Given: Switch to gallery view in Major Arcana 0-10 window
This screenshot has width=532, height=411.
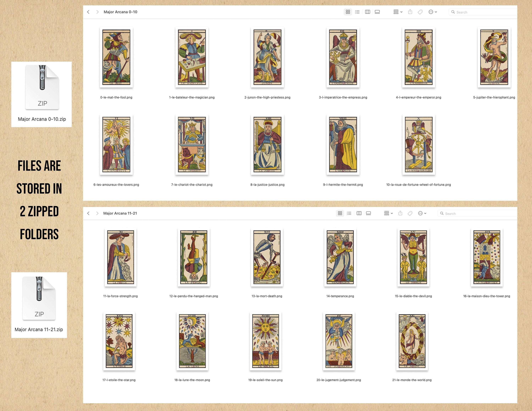Looking at the screenshot, I should click(x=377, y=12).
